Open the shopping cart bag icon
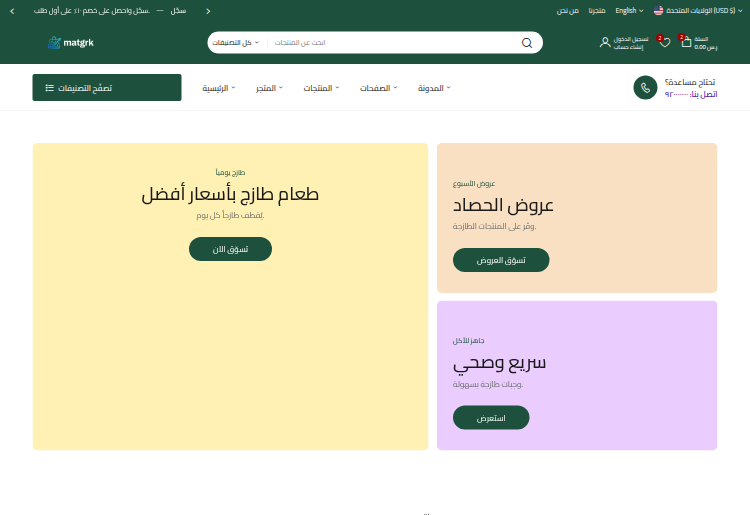This screenshot has width=750, height=515. [686, 42]
